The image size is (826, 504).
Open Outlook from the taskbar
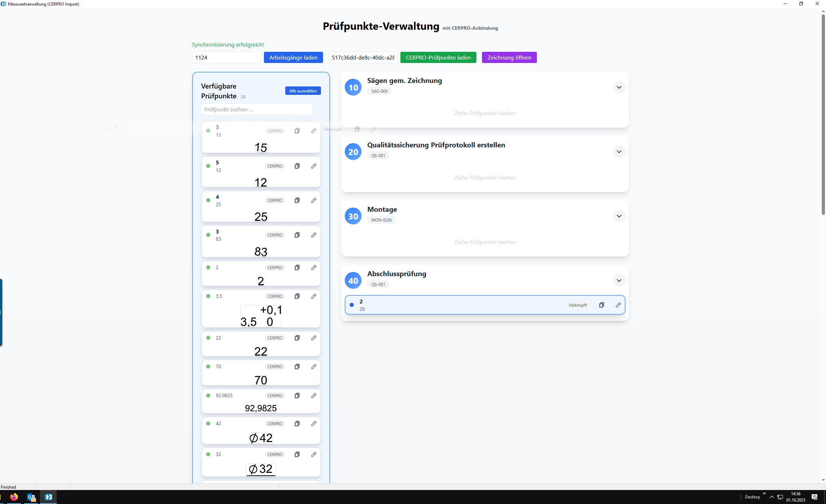coord(31,497)
